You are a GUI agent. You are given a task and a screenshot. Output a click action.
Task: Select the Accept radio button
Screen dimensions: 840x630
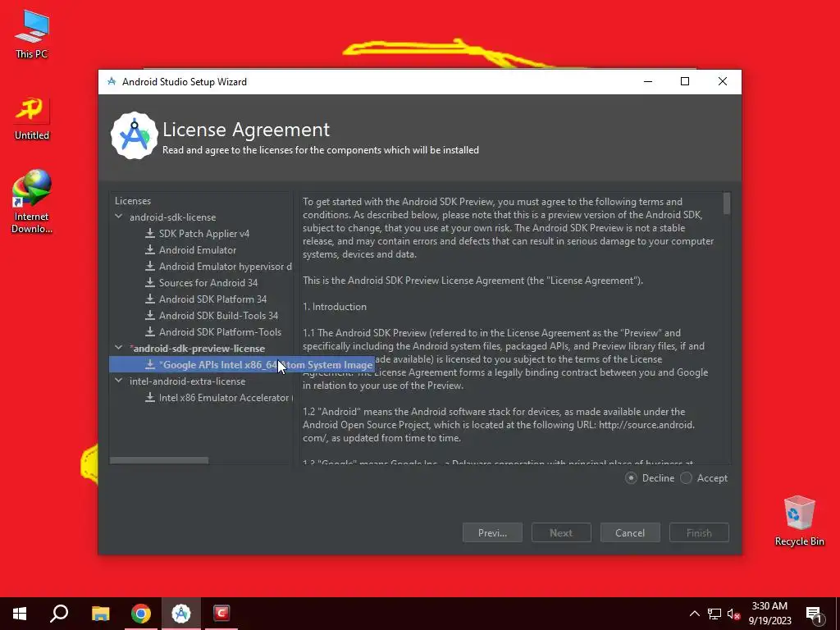point(687,478)
